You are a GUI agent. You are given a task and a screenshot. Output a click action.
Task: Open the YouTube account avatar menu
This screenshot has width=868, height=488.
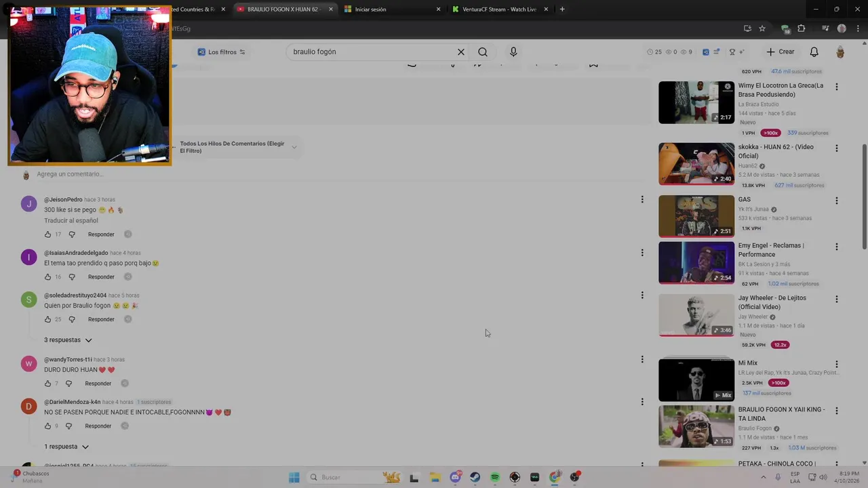(x=840, y=52)
